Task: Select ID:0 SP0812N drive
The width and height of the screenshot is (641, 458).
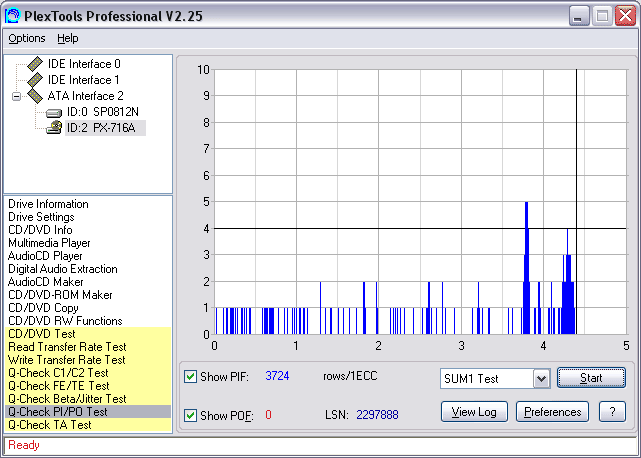Action: pos(103,112)
